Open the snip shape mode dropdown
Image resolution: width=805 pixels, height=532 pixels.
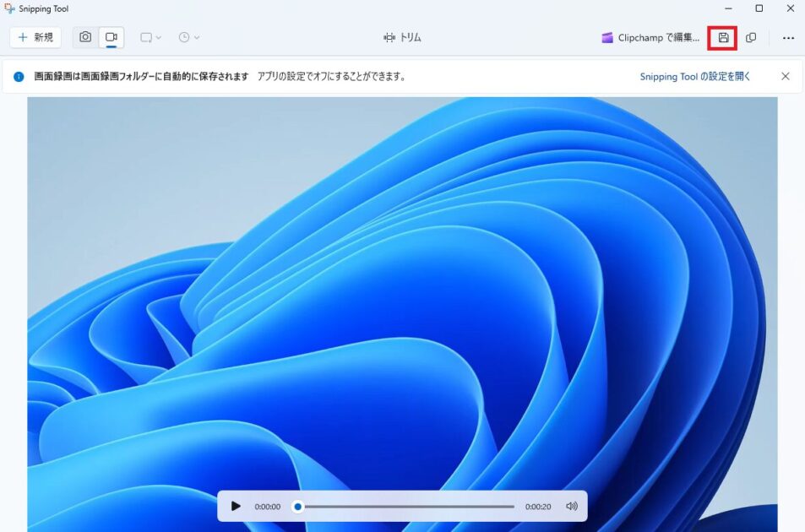pos(151,37)
